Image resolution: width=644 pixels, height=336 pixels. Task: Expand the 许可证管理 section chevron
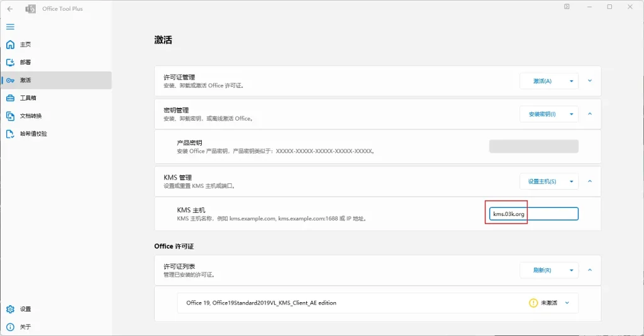click(590, 81)
